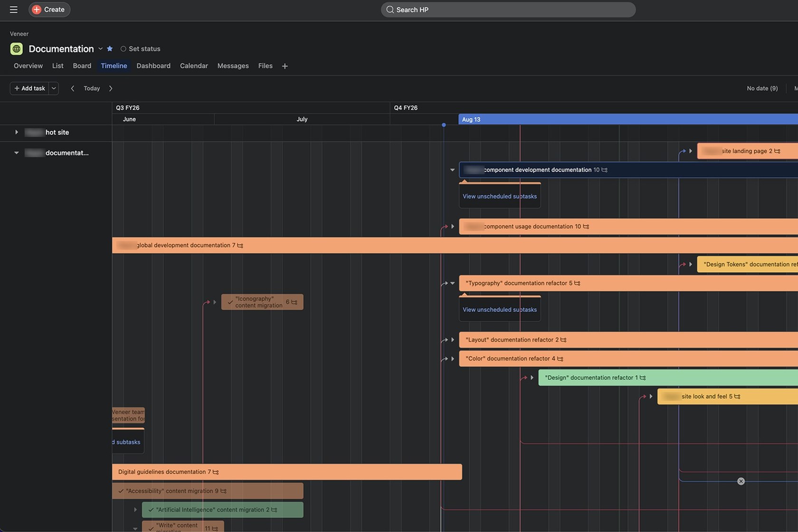This screenshot has height=532, width=798.
Task: Expand the site landing page task subtasks
Action: tap(691, 151)
